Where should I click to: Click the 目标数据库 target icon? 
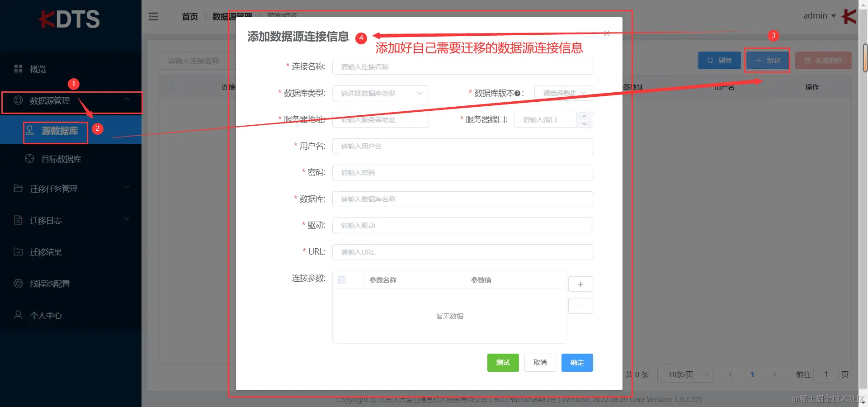30,159
